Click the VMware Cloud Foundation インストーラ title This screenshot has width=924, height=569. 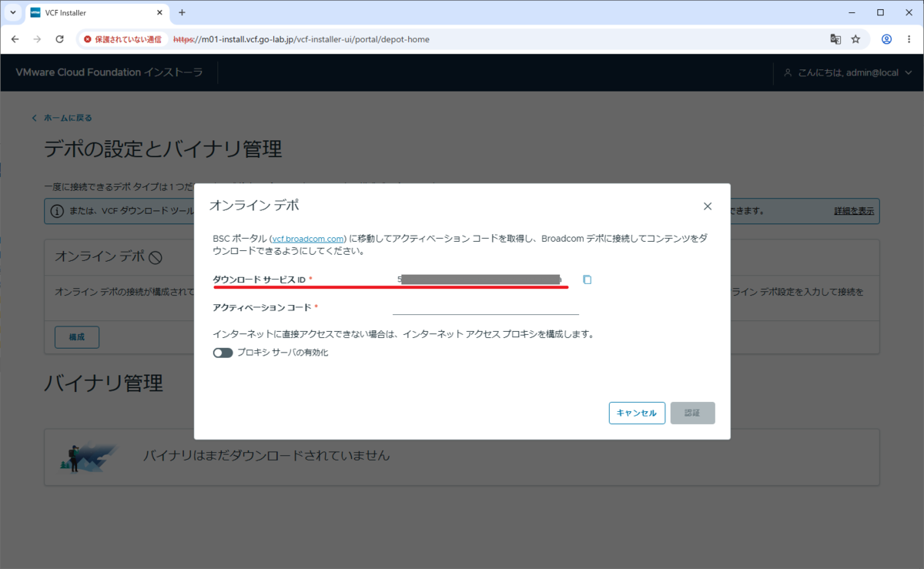tap(109, 72)
